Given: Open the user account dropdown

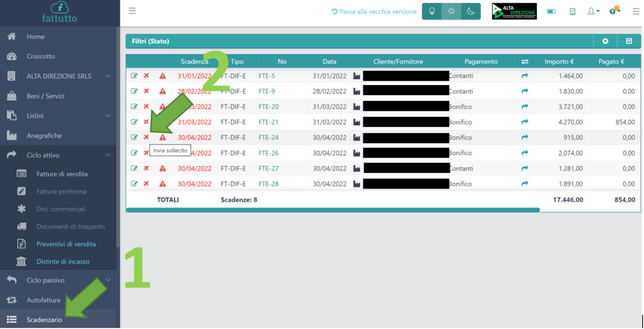Looking at the screenshot, I should (593, 12).
